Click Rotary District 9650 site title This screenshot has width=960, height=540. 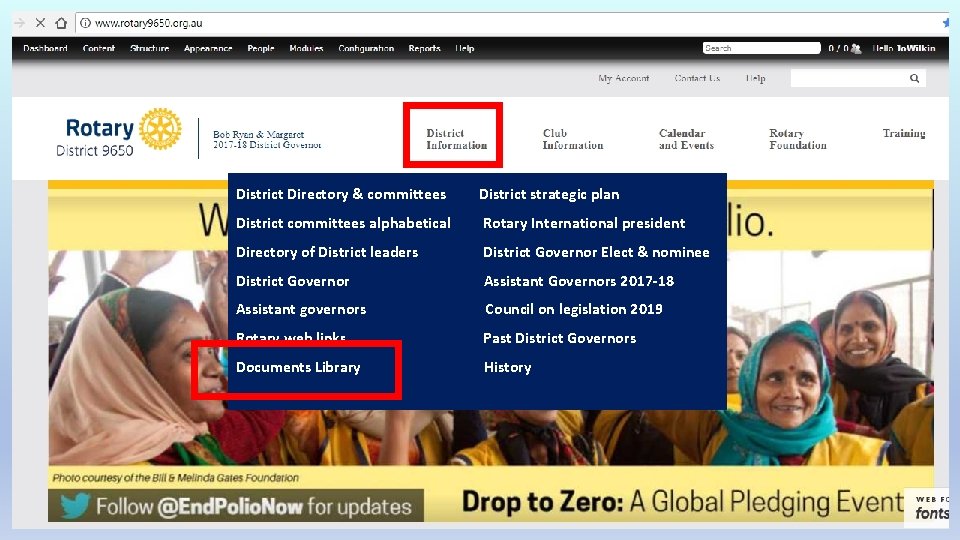(99, 137)
